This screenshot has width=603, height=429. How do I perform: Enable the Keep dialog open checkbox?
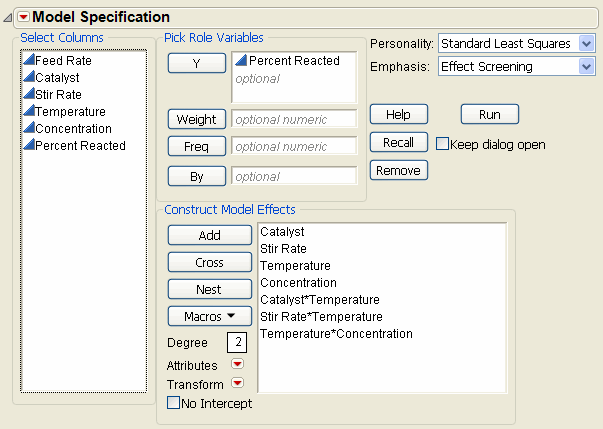(x=443, y=144)
